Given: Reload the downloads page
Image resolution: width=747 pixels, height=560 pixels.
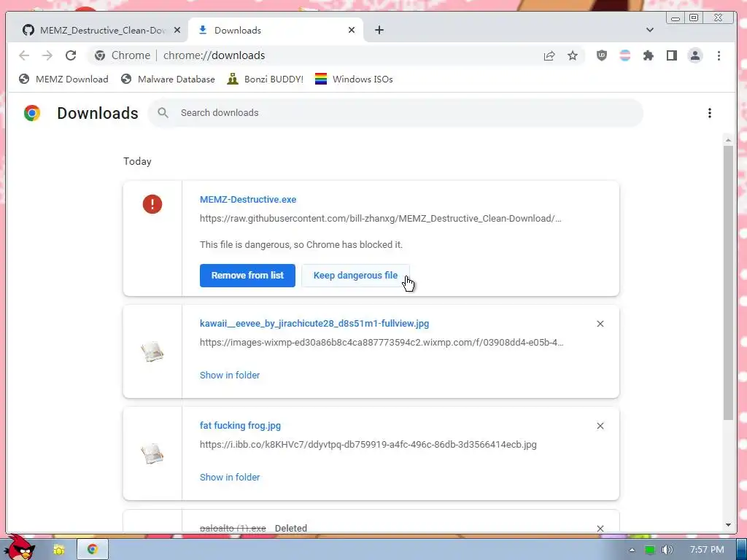Looking at the screenshot, I should click(x=71, y=55).
